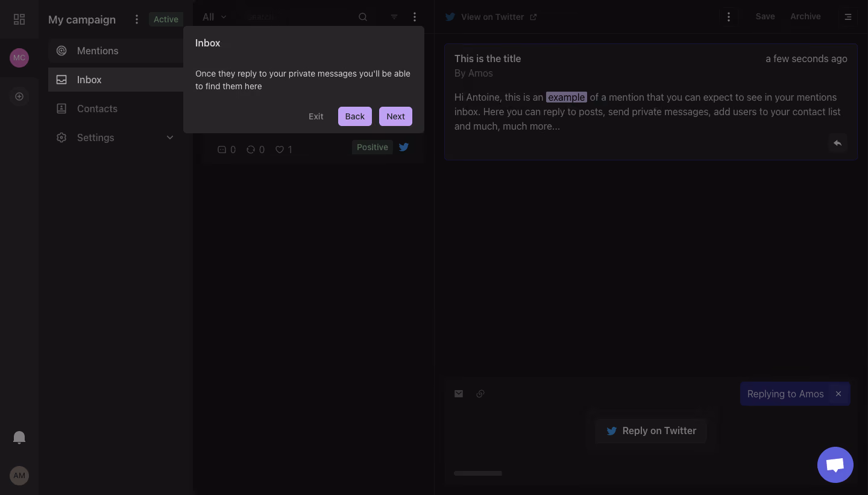Click the Active campaign status badge
Screen dimensions: 868x495
pyautogui.click(x=166, y=19)
